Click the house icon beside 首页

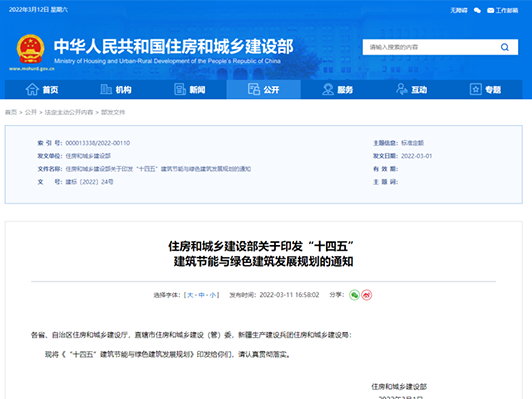32,90
